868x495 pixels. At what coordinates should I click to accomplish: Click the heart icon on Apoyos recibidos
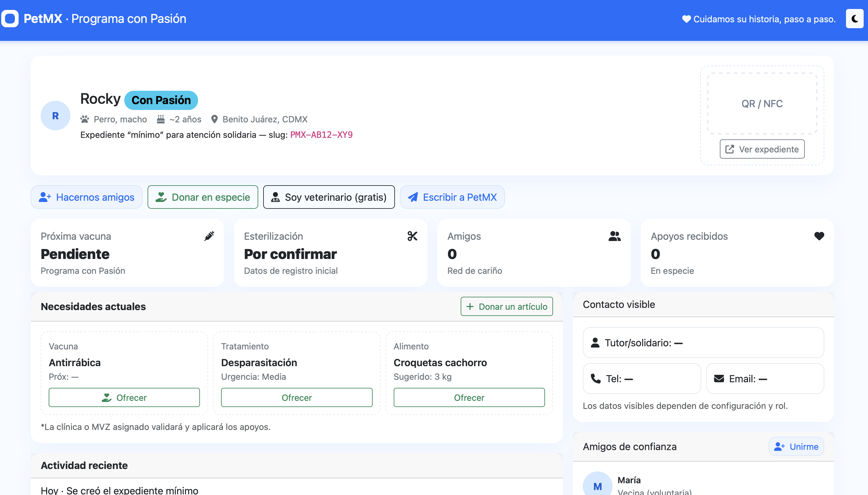click(819, 236)
